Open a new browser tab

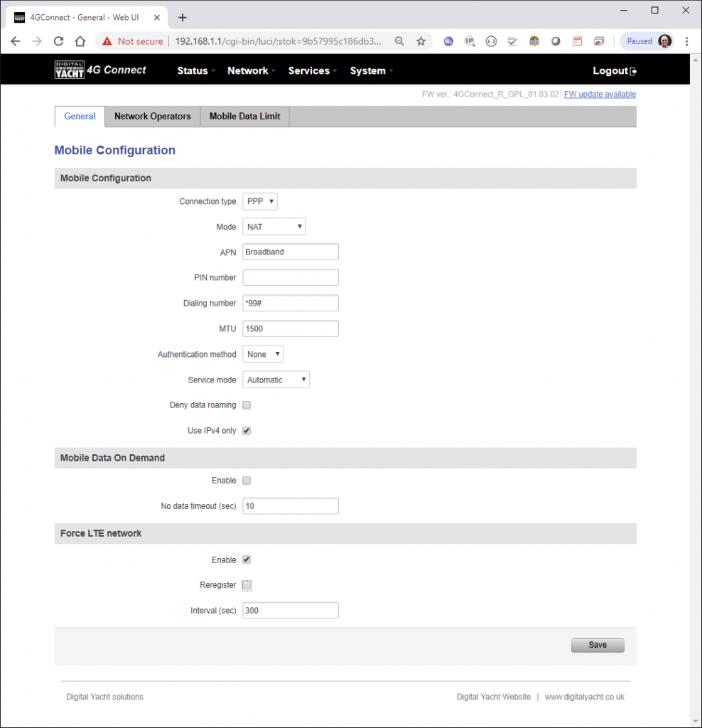point(183,17)
